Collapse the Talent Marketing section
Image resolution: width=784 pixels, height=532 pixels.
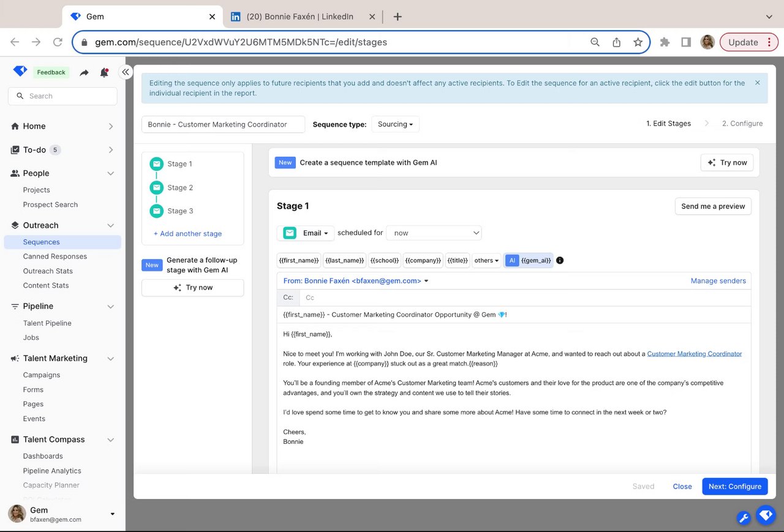coord(111,358)
